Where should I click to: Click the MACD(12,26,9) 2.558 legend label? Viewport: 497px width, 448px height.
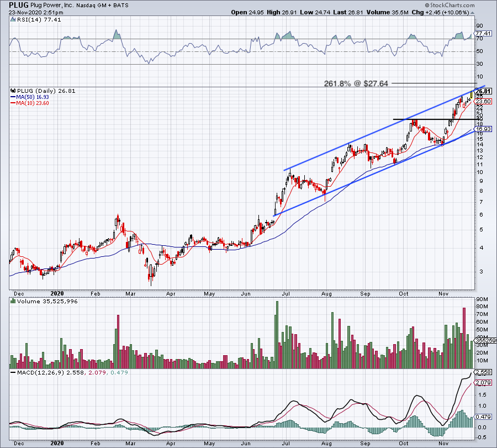point(51,372)
